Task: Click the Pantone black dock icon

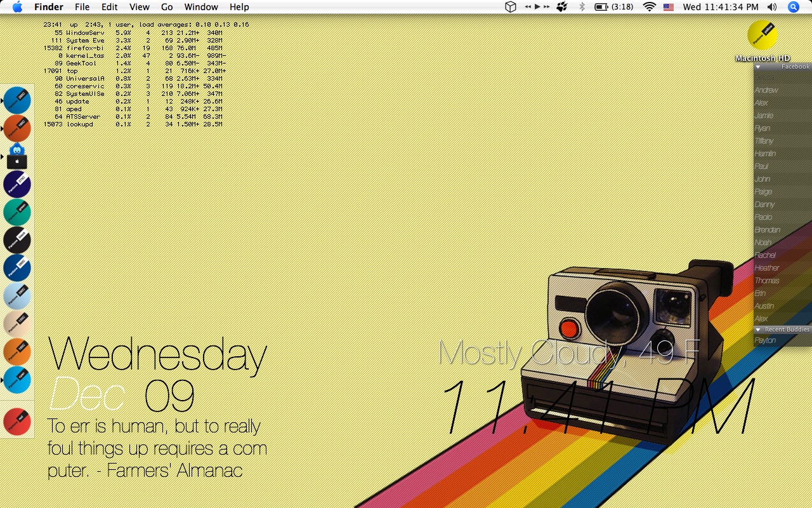Action: (x=17, y=240)
